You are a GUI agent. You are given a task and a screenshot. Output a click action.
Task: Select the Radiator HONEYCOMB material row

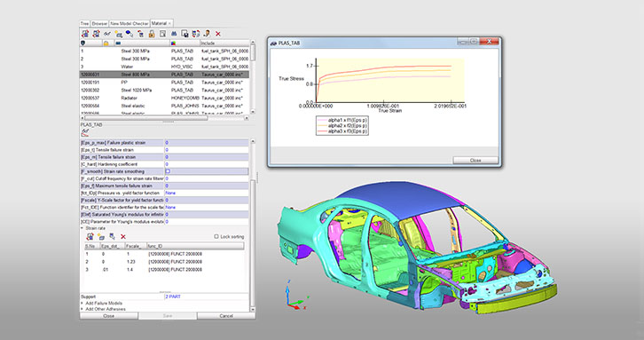coord(164,98)
